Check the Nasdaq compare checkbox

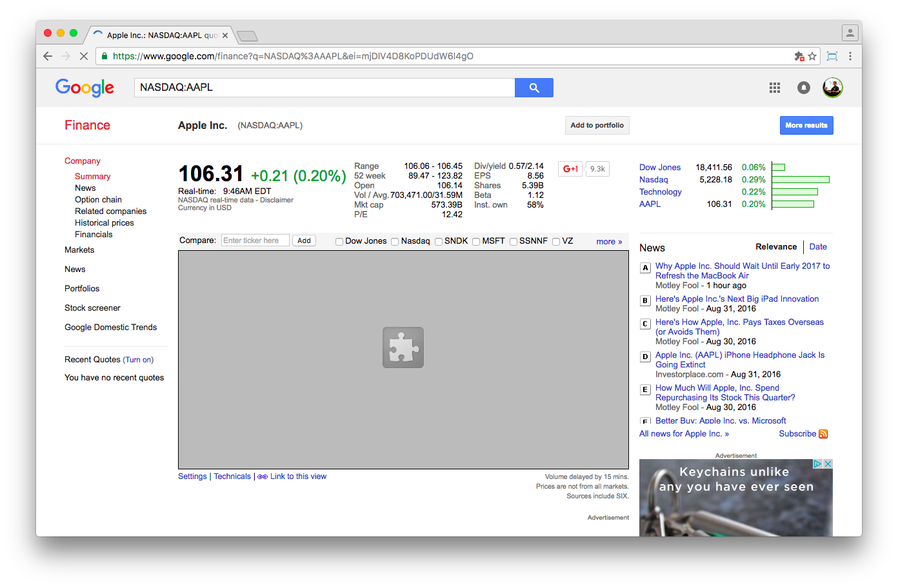click(x=394, y=242)
